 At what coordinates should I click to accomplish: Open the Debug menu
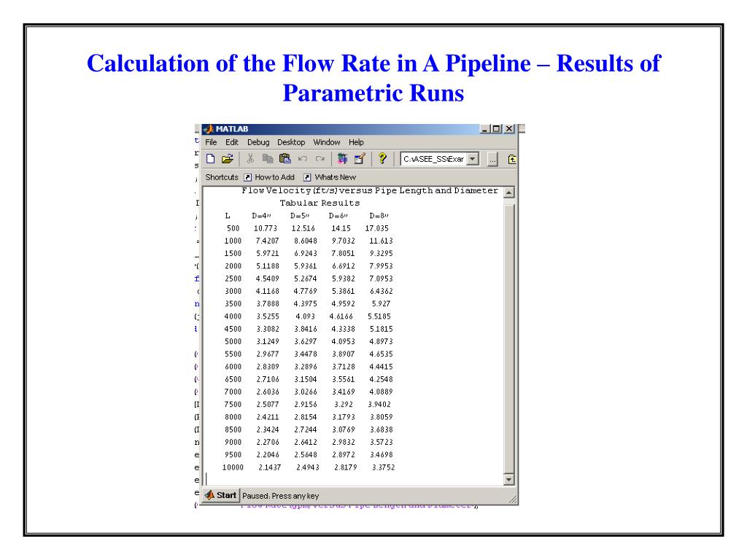pos(258,142)
